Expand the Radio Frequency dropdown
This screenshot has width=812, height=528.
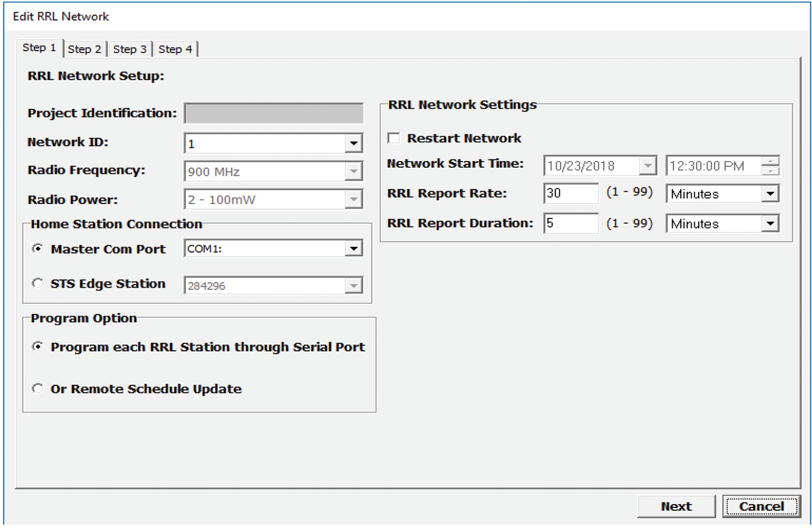(354, 171)
